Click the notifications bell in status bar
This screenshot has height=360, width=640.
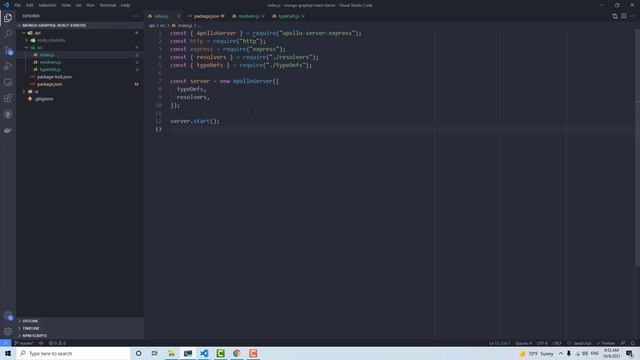coord(632,343)
